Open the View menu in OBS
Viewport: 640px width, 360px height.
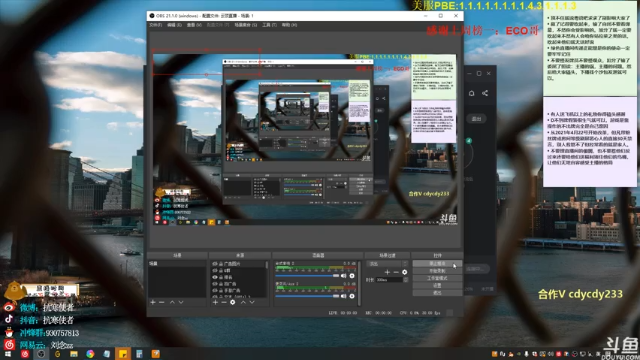click(x=194, y=25)
